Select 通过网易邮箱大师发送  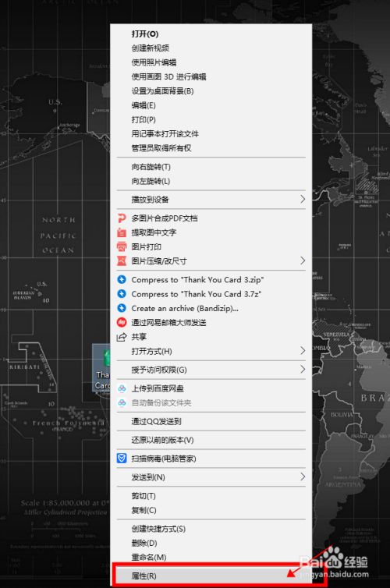click(x=211, y=323)
